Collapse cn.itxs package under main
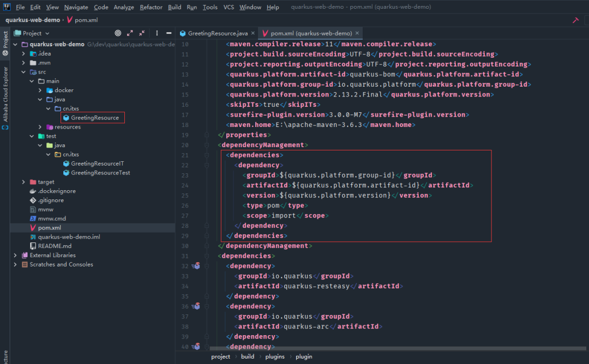 (x=49, y=108)
